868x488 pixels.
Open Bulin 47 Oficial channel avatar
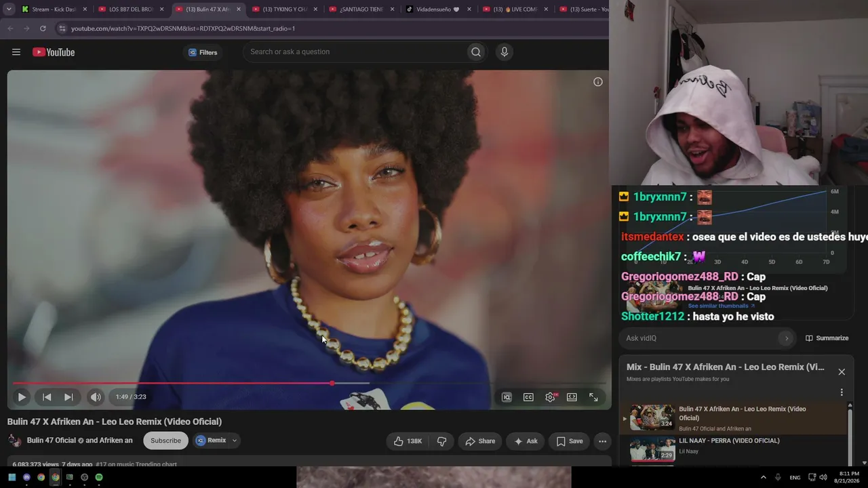click(14, 441)
